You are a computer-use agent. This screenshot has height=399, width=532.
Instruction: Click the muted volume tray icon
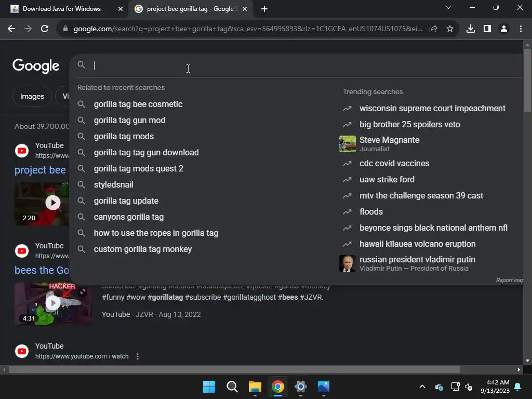(x=469, y=387)
